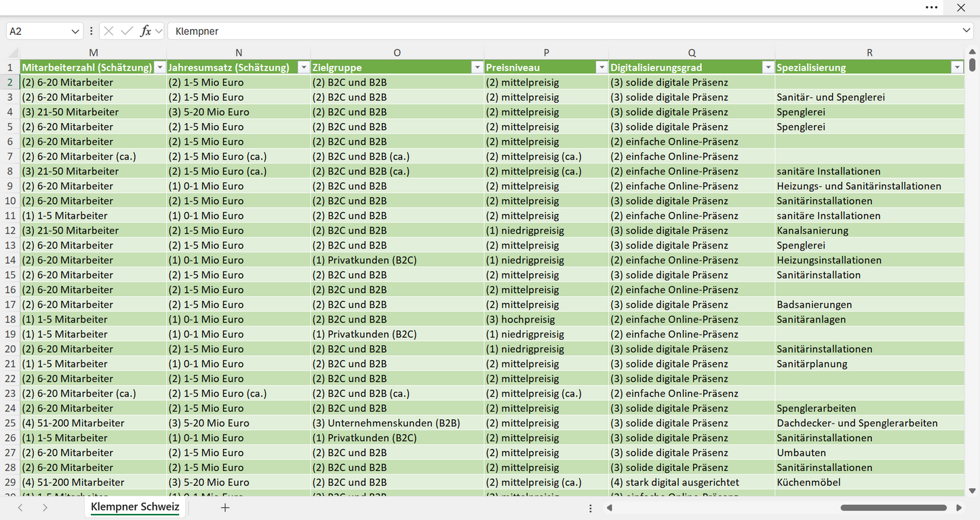Image resolution: width=980 pixels, height=520 pixels.
Task: Expand the Name Box dropdown showing A2
Action: coord(75,31)
